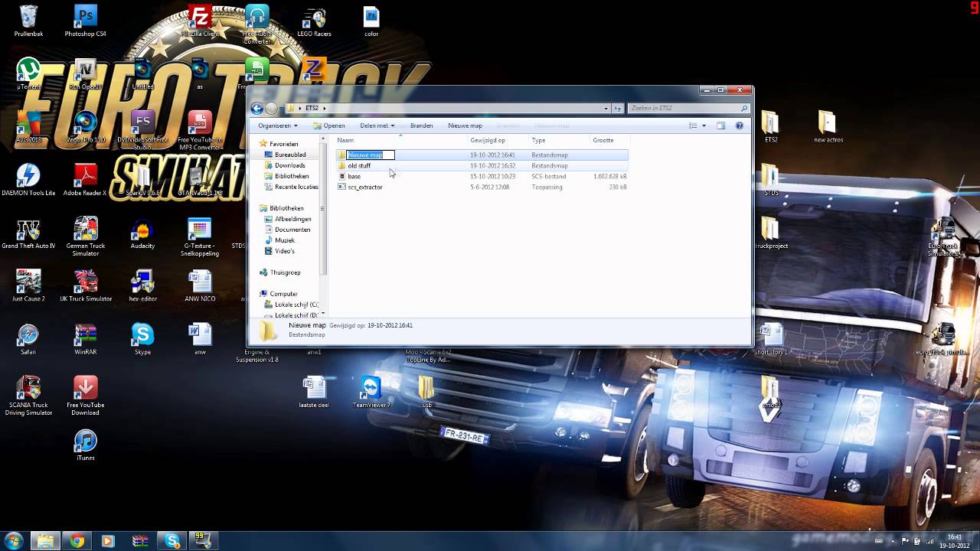The image size is (980, 551).
Task: Open the Skype desktop shortcut
Action: (142, 339)
